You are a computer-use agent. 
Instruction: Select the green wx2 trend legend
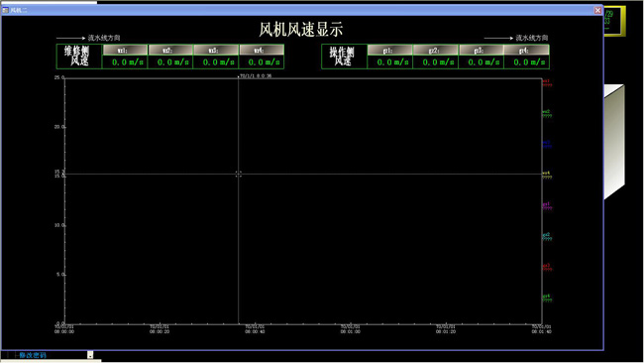[x=547, y=114]
